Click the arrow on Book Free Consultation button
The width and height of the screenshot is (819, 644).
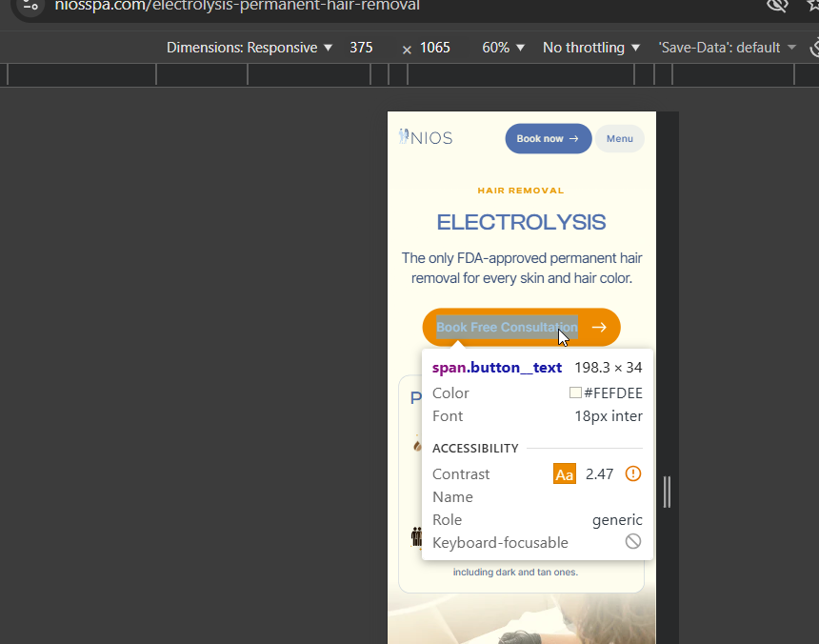point(599,328)
